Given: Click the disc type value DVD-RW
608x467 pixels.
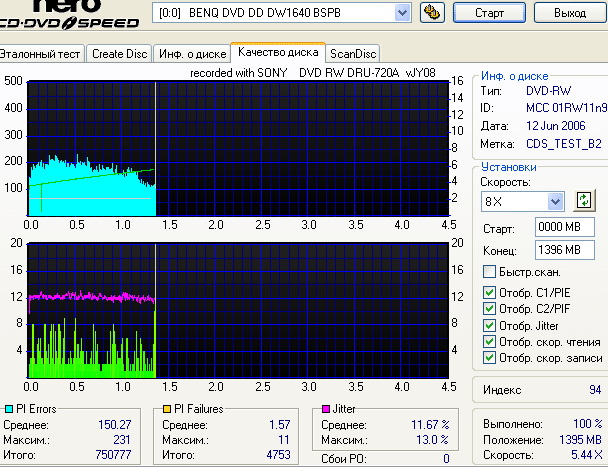Looking at the screenshot, I should (548, 91).
